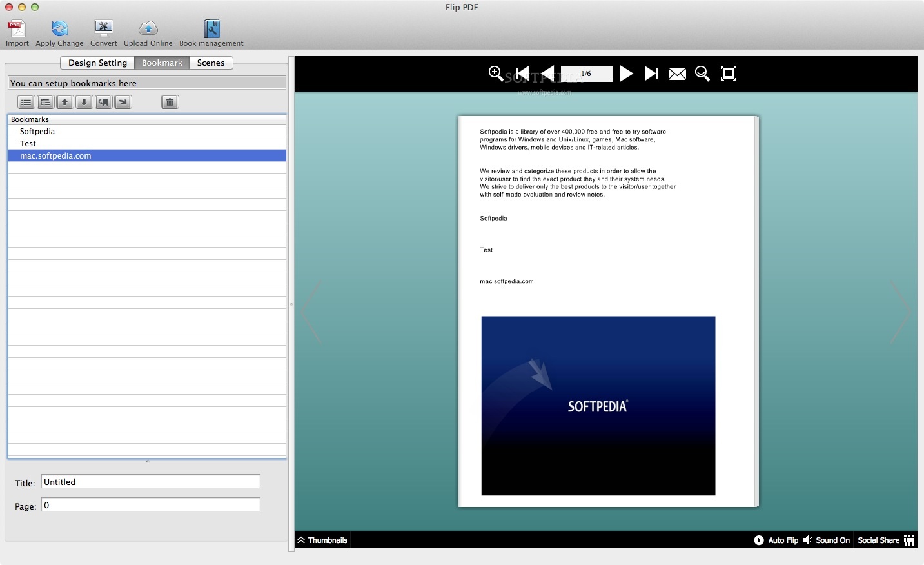
Task: Click the zoom-in magnifier in viewer toolbar
Action: click(x=496, y=74)
